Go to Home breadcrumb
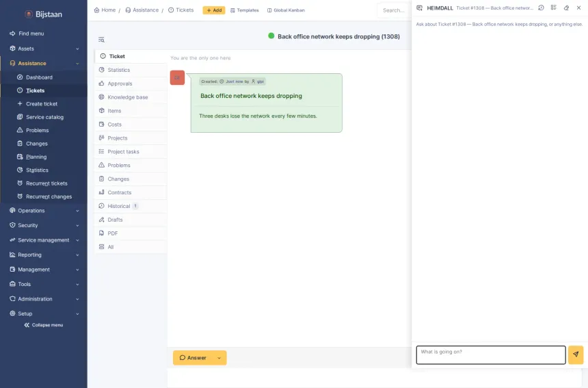 105,10
